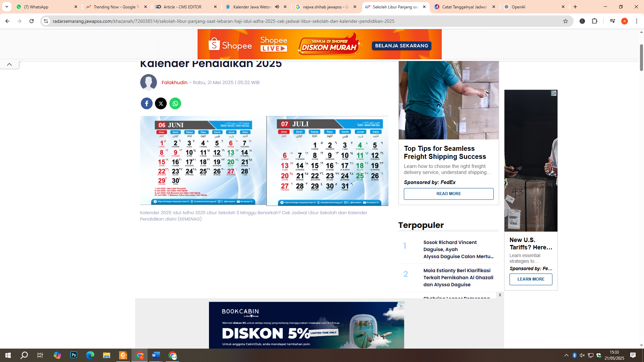Viewport: 644px width, 362px height.
Task: Share the article on WhatsApp
Action: point(175,103)
